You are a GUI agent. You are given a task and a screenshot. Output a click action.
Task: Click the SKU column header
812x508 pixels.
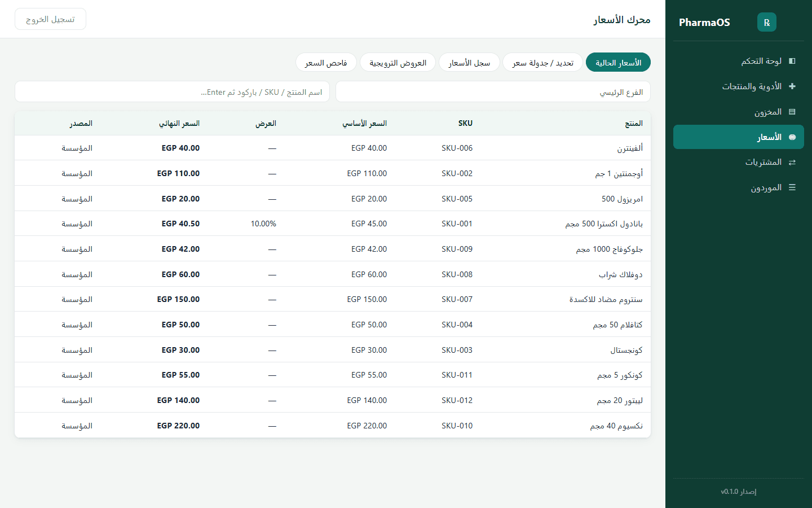point(465,123)
